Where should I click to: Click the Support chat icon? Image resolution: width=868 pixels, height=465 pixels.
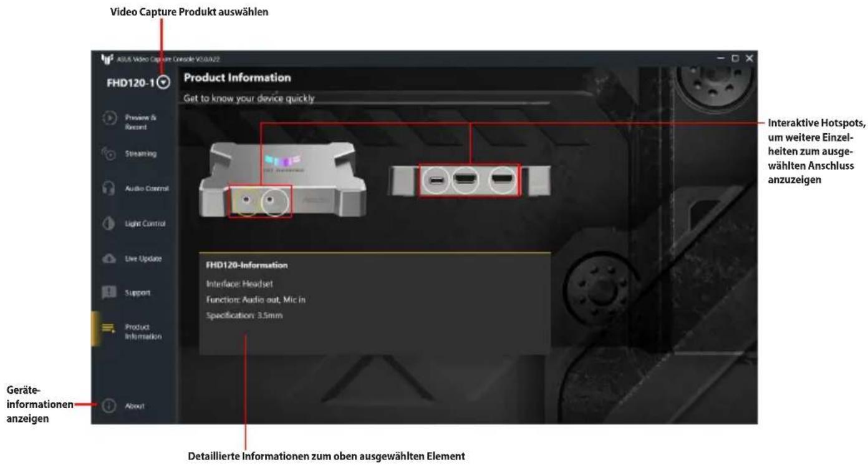tap(109, 292)
